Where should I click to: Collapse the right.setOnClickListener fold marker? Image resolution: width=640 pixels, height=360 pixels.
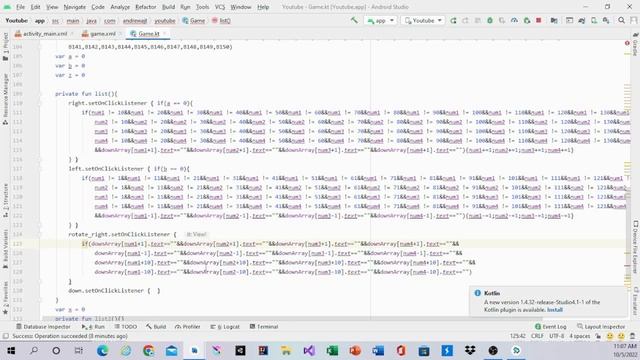click(40, 103)
